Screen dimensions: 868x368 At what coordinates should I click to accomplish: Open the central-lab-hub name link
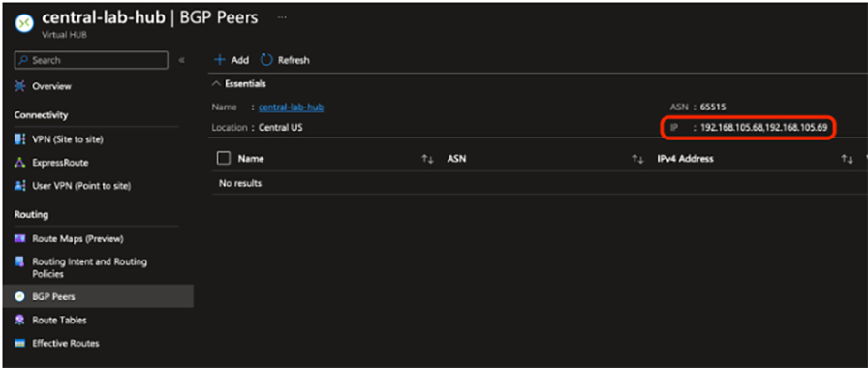pyautogui.click(x=292, y=107)
